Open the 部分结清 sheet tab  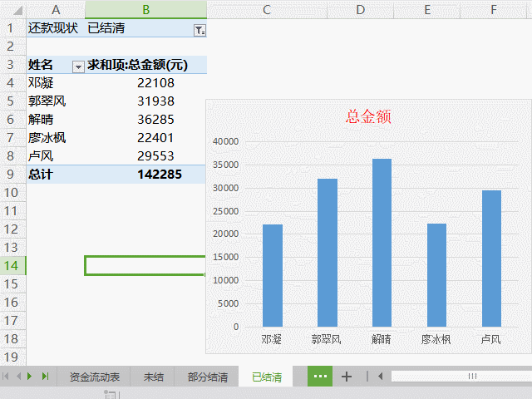[x=207, y=377]
